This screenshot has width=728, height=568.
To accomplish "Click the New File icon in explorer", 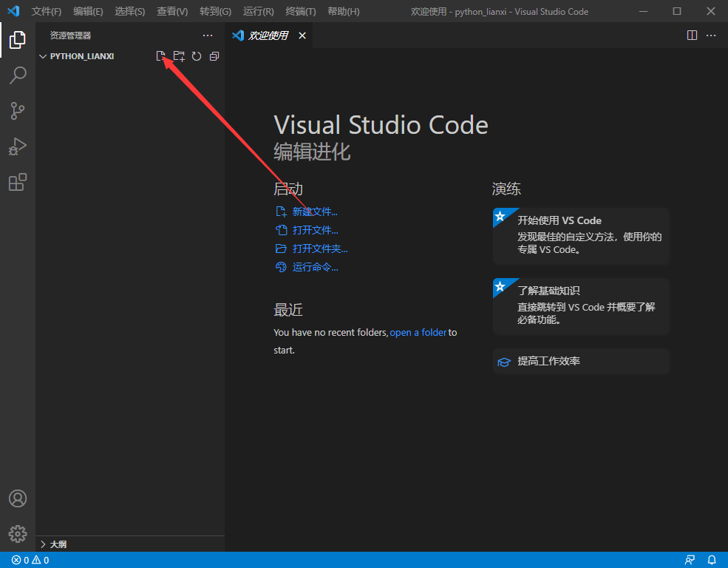I will tap(160, 56).
